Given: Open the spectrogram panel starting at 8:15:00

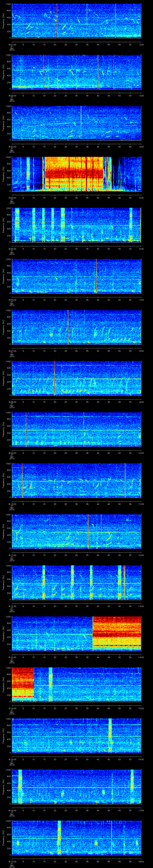Looking at the screenshot, I should [x=76, y=736].
